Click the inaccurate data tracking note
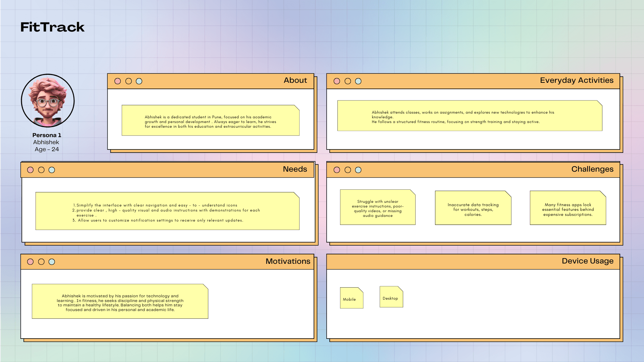This screenshot has height=362, width=644. [x=473, y=208]
